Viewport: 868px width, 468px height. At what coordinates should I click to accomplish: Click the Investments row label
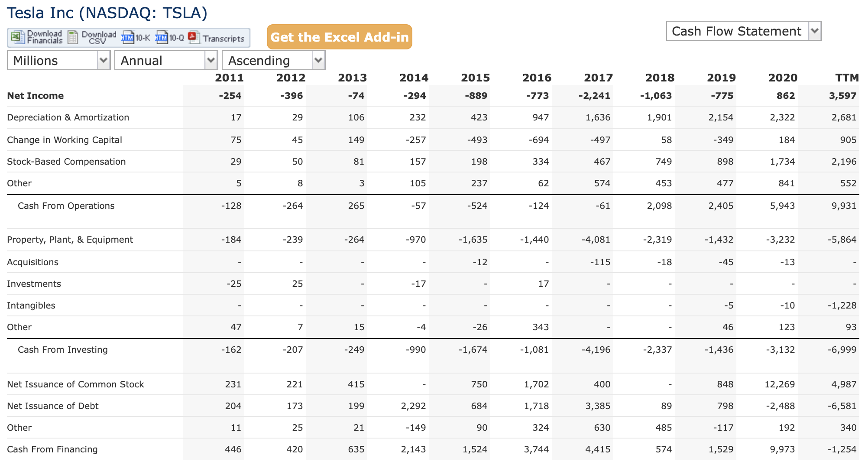coord(34,284)
